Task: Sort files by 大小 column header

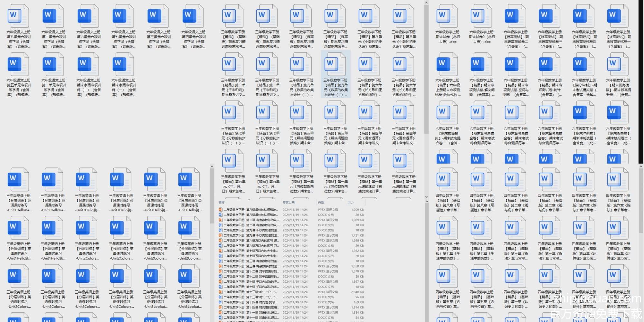Action: click(350, 202)
